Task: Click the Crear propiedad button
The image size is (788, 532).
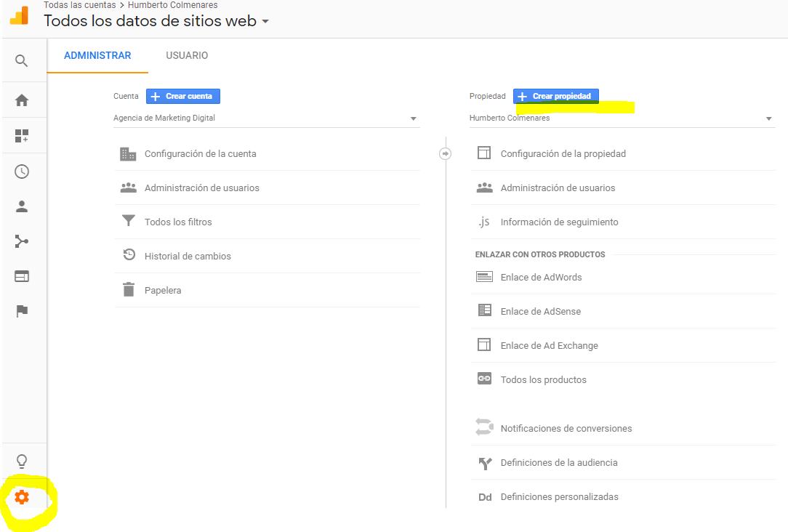Action: pos(555,96)
